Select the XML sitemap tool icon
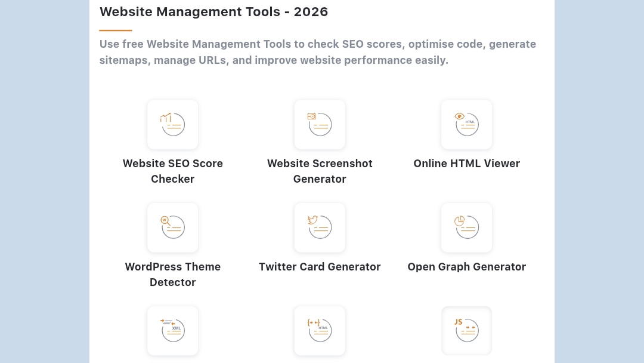The width and height of the screenshot is (644, 363). 172,330
